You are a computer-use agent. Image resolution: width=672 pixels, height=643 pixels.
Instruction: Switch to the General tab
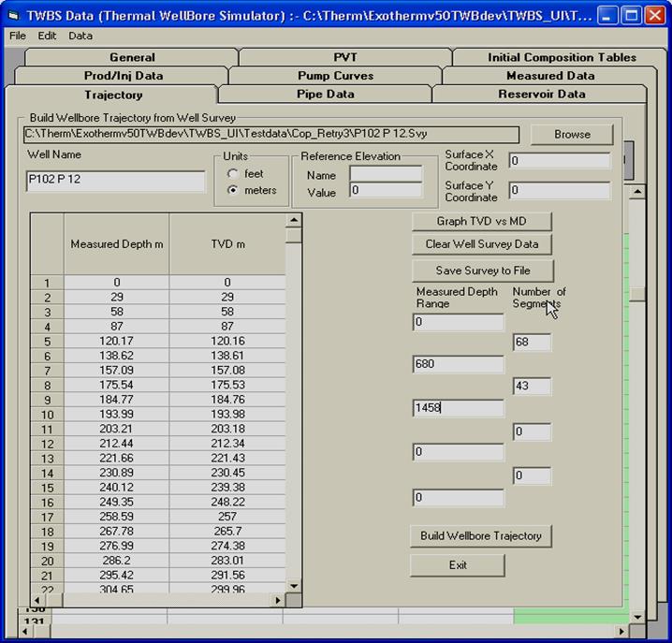[132, 57]
